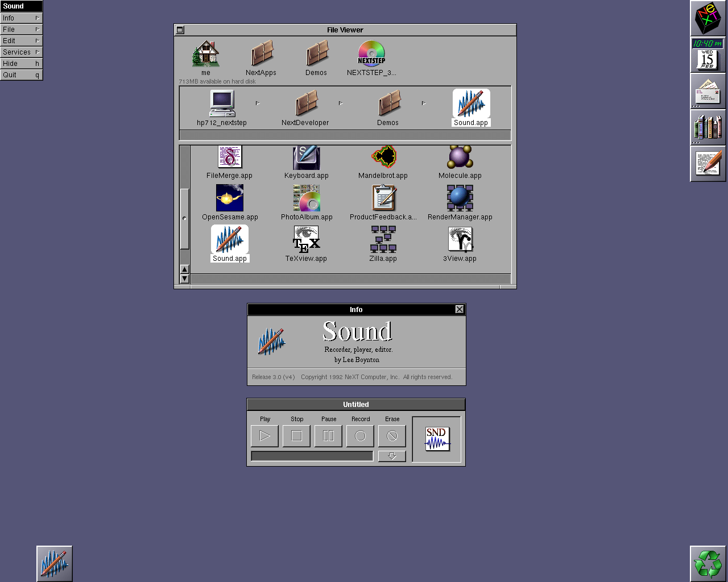
Task: Click the down-arrow expand button under Erase
Action: pos(392,456)
